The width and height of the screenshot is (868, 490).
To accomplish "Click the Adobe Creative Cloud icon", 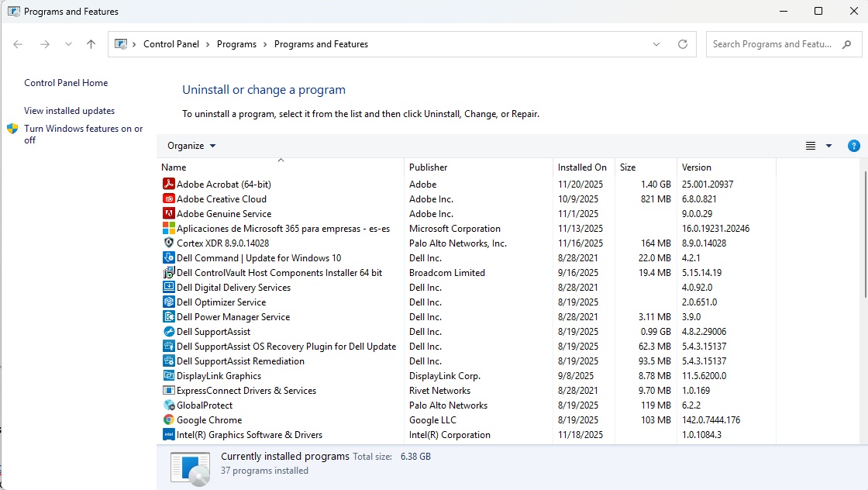I will pos(168,198).
